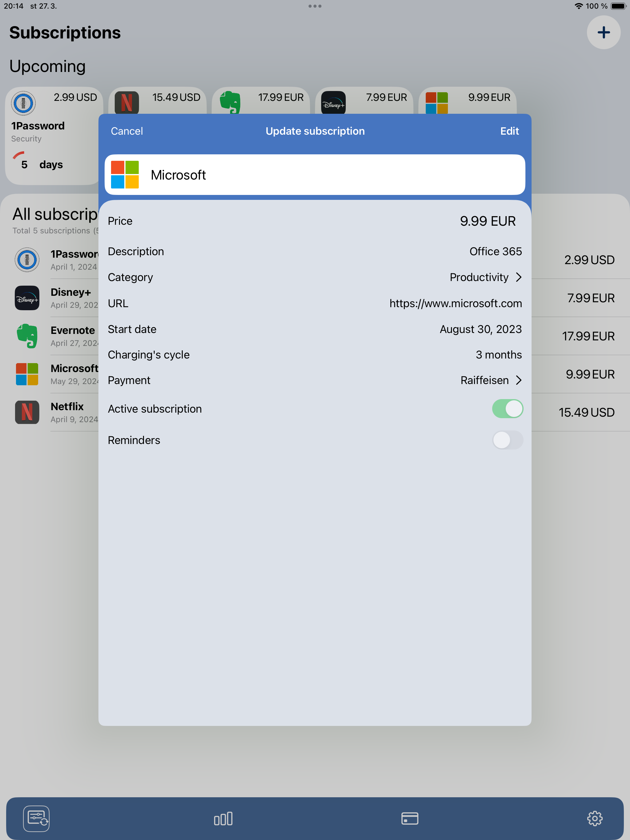Image resolution: width=630 pixels, height=840 pixels.
Task: Click the Microsoft logo in dialog
Action: (125, 175)
